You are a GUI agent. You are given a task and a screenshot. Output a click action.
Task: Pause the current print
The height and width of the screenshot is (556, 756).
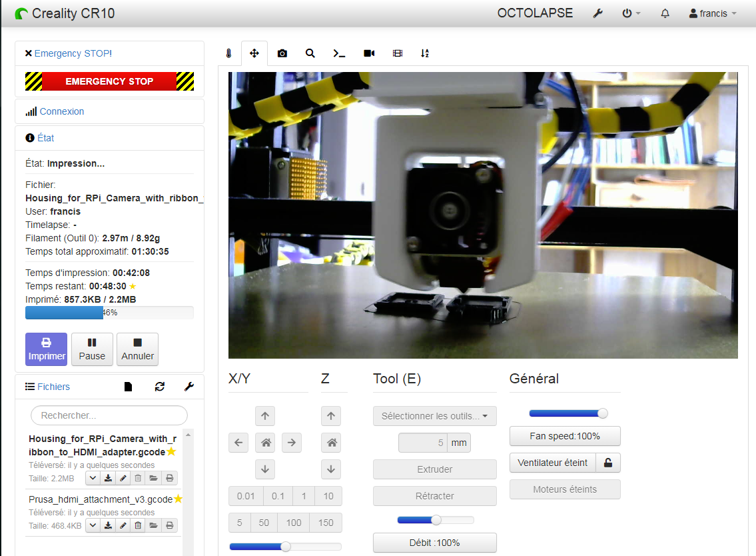[x=92, y=349]
